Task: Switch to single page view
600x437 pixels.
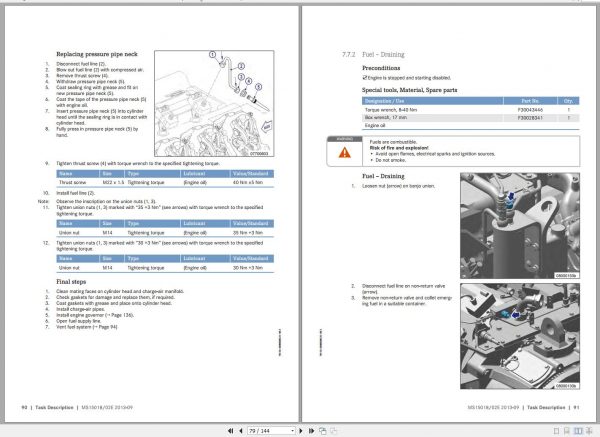Action: [x=556, y=431]
